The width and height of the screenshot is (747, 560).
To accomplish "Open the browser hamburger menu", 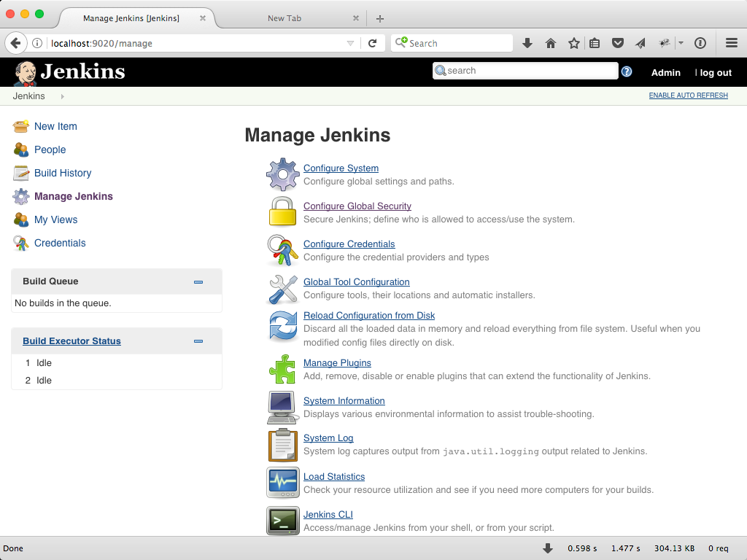I will click(x=732, y=43).
